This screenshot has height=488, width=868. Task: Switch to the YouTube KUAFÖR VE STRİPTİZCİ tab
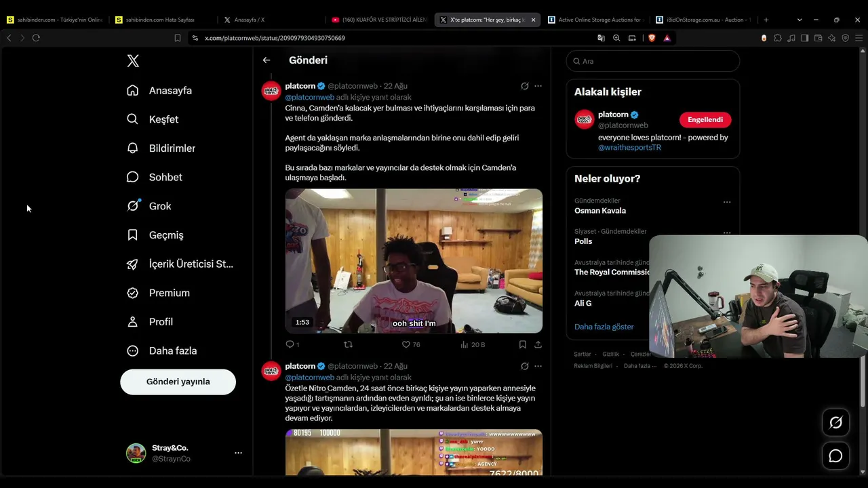380,20
